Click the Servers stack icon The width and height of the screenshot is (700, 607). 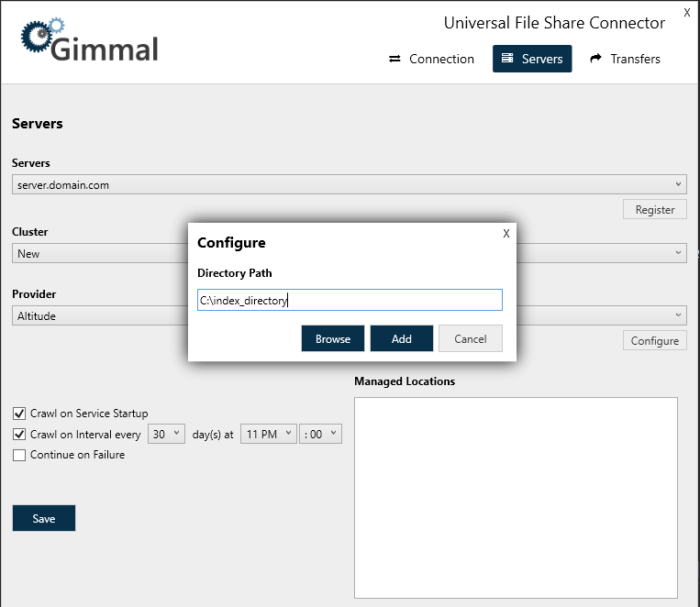point(507,59)
